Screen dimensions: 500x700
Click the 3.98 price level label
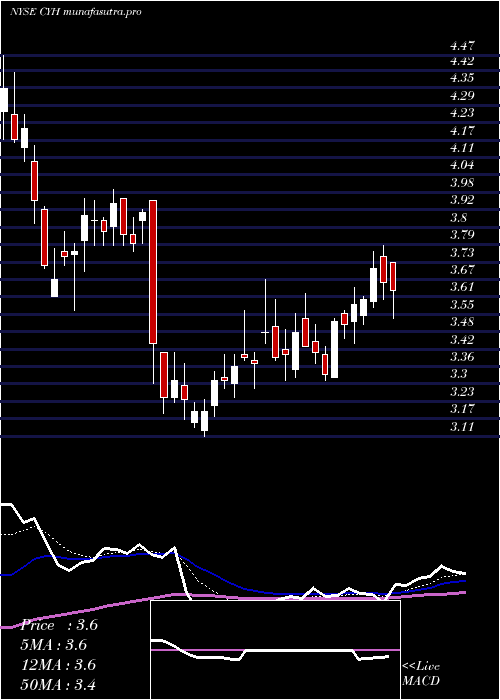click(462, 183)
